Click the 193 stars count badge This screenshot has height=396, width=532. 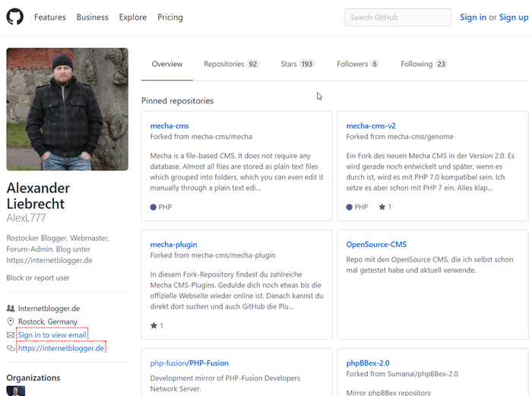coord(307,64)
